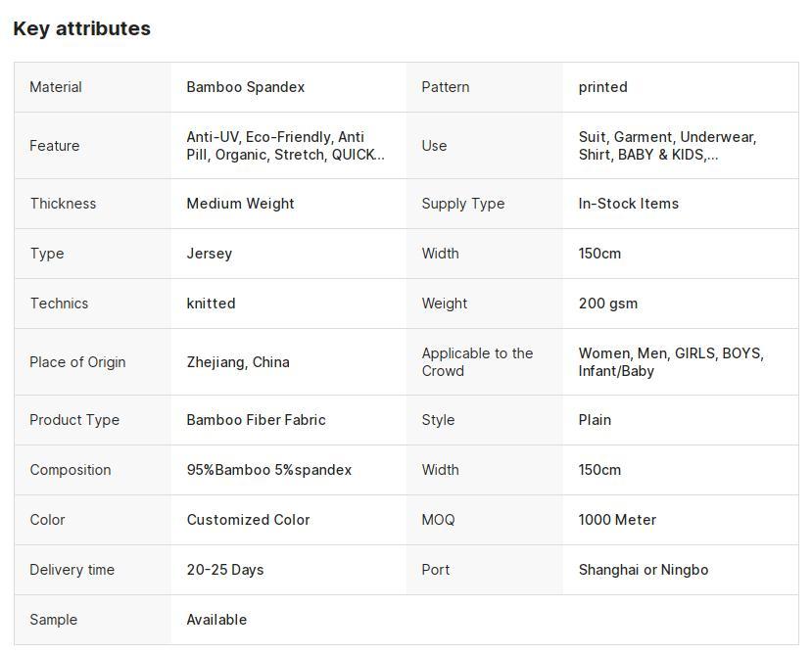The height and width of the screenshot is (655, 812).
Task: Click the Plain style value
Action: [x=595, y=420]
